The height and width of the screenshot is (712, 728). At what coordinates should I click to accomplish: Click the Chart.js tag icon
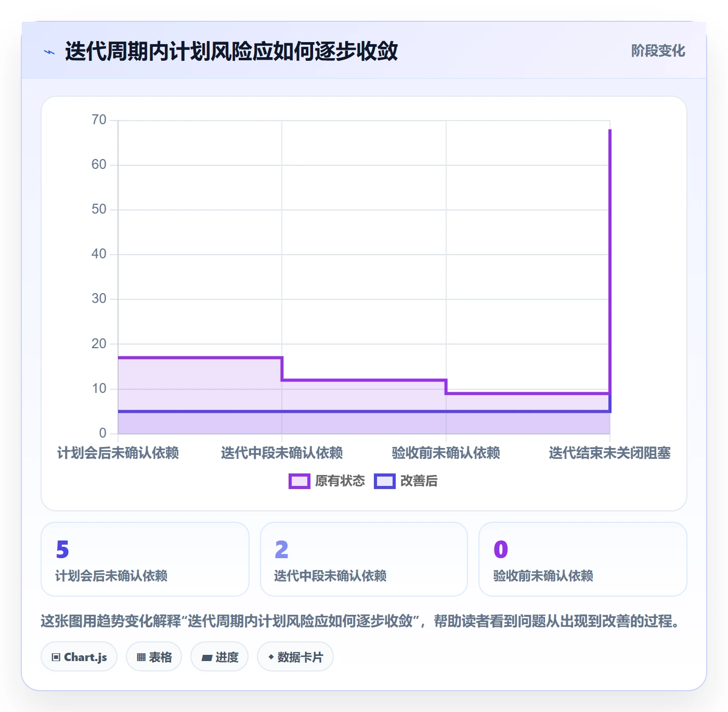56,657
